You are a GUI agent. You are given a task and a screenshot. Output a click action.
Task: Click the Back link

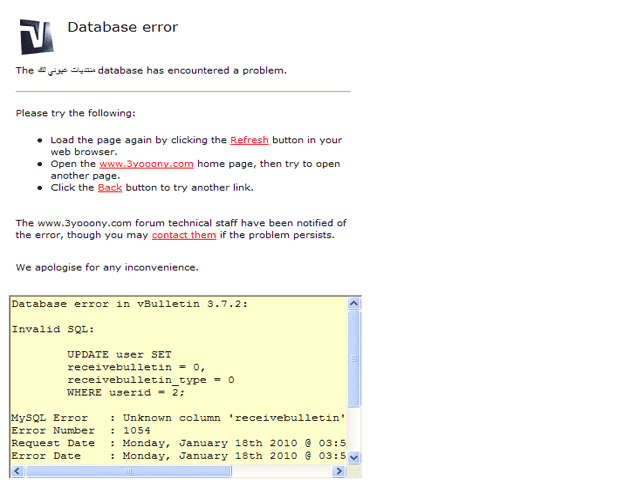110,188
